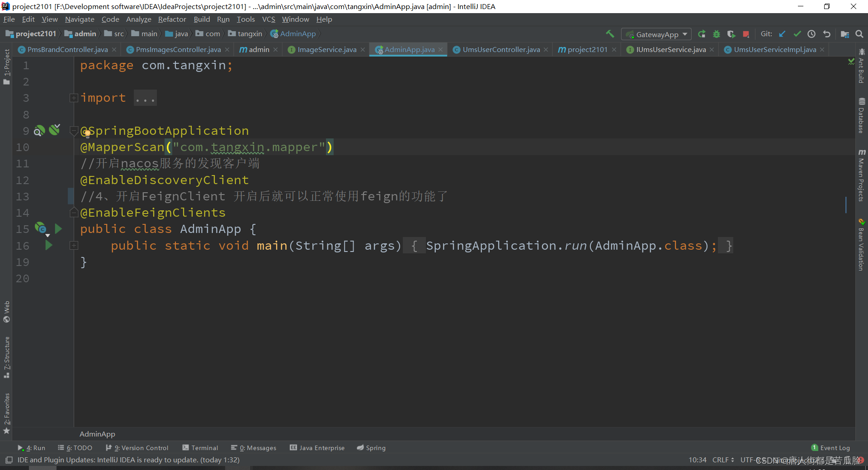Click the Build Project hammer icon
The height and width of the screenshot is (470, 868).
click(x=610, y=34)
